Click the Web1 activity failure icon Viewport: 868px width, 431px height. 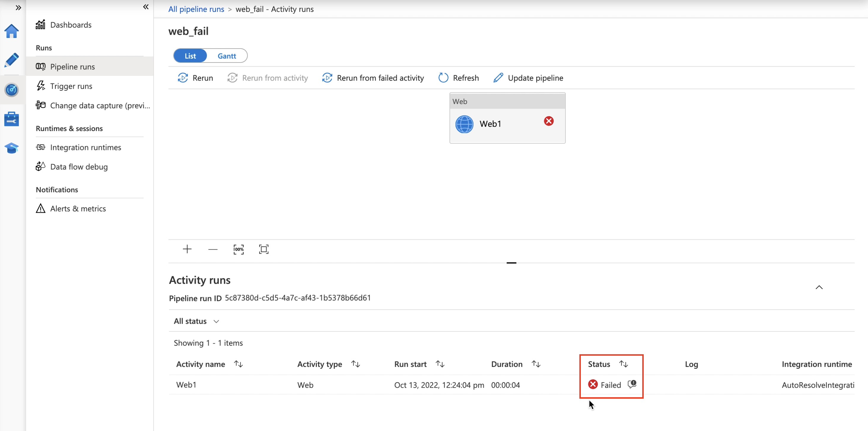[x=549, y=121]
